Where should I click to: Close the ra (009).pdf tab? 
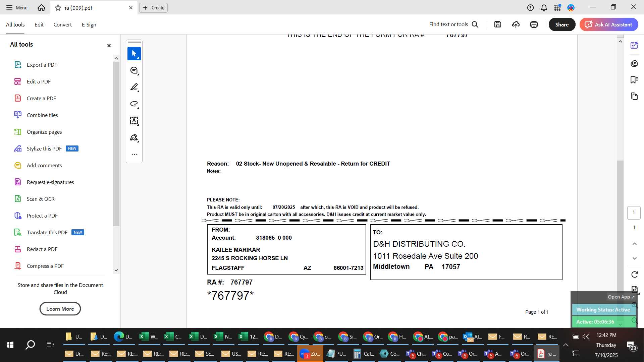(131, 7)
